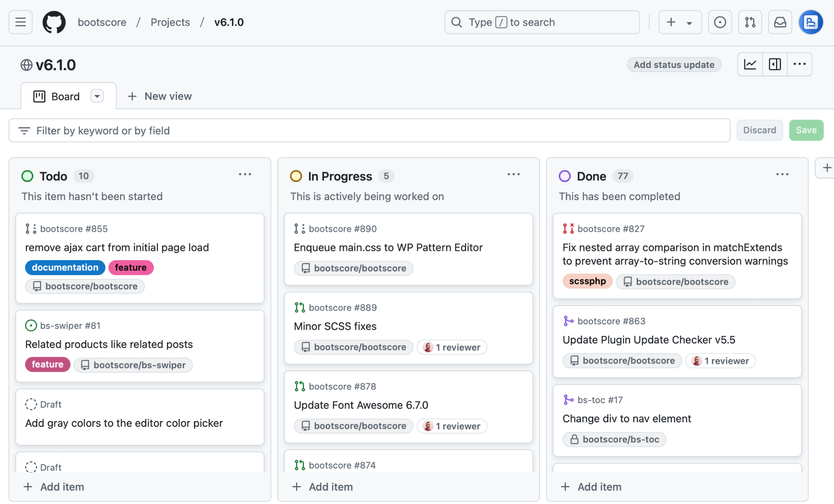Click the Projects breadcrumb link
Screen dimensions: 834x504
tap(170, 22)
